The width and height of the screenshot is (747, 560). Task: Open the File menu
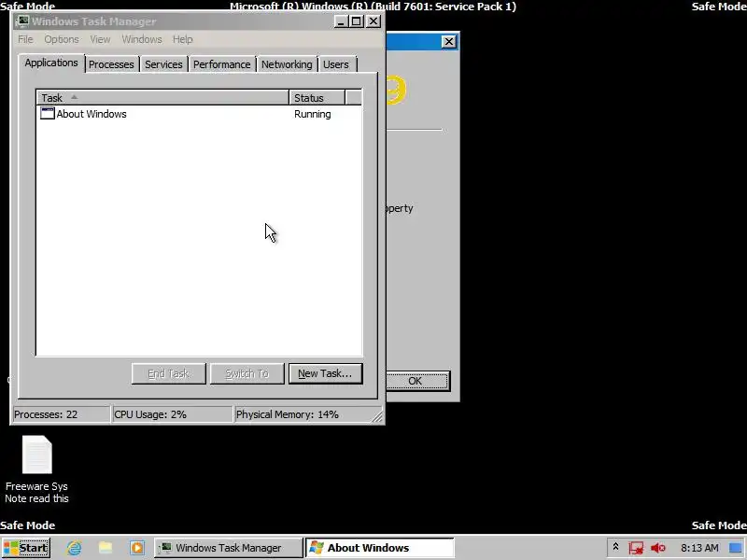[25, 39]
